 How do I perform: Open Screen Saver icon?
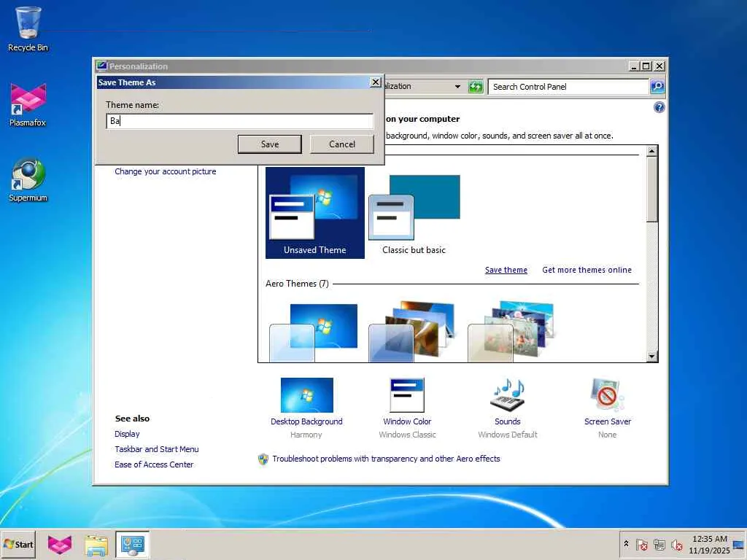[607, 394]
